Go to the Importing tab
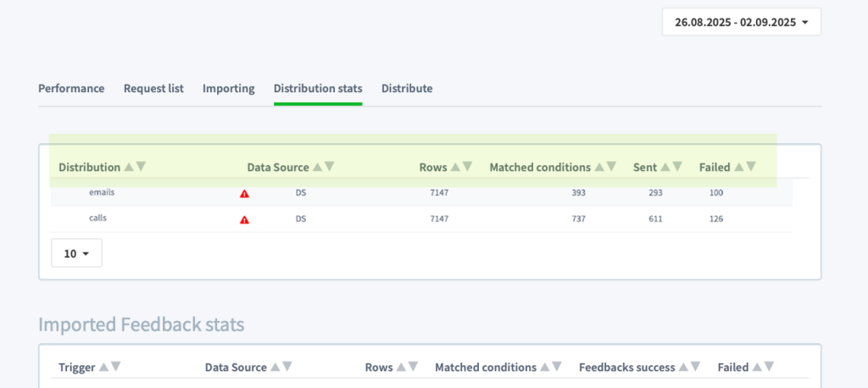Viewport: 868px width, 388px height. coord(229,89)
